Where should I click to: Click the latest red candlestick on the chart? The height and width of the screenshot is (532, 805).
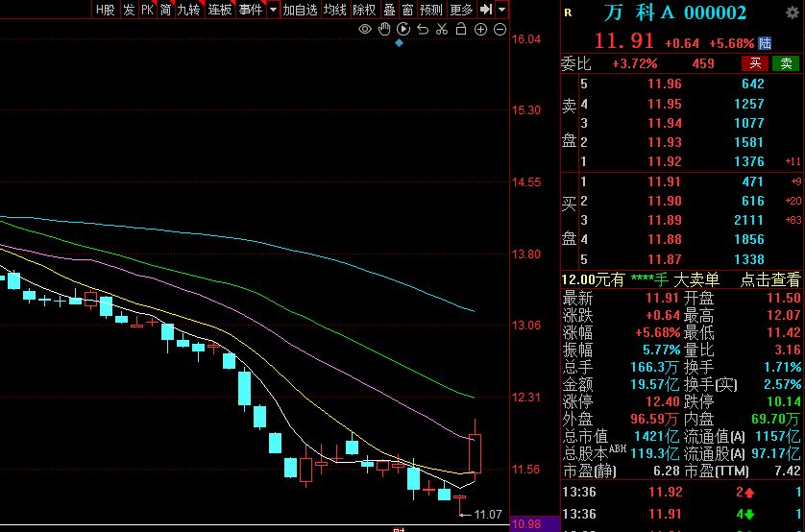pos(475,453)
